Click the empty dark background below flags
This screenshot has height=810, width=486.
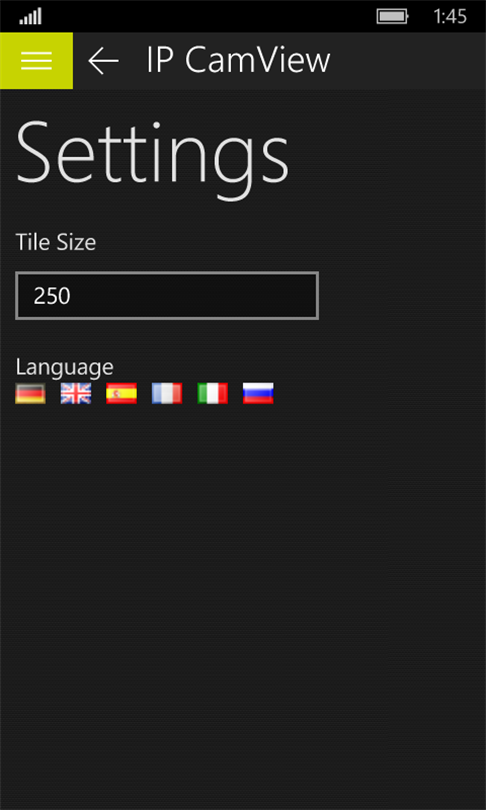pos(243,594)
